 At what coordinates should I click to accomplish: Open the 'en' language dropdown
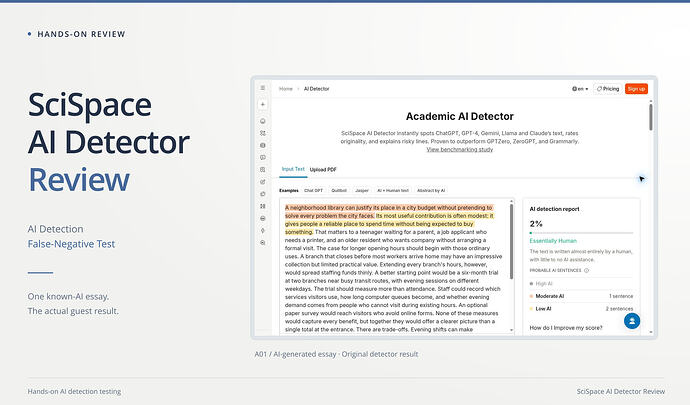pos(580,89)
